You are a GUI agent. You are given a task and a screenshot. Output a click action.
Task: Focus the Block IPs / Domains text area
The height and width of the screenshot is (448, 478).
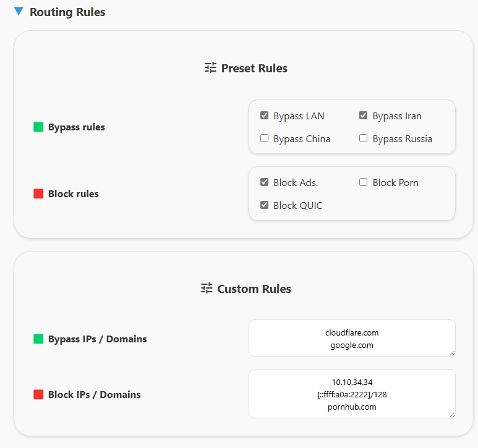pyautogui.click(x=352, y=394)
